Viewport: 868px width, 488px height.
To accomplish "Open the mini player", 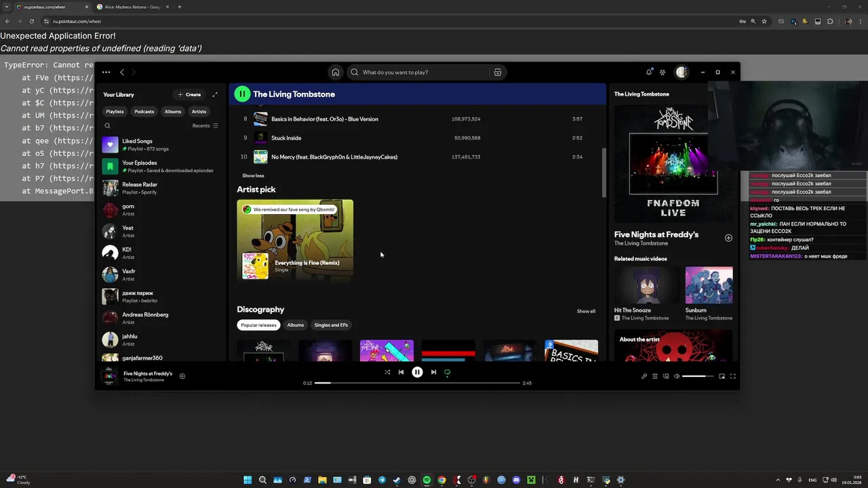I will (x=722, y=376).
